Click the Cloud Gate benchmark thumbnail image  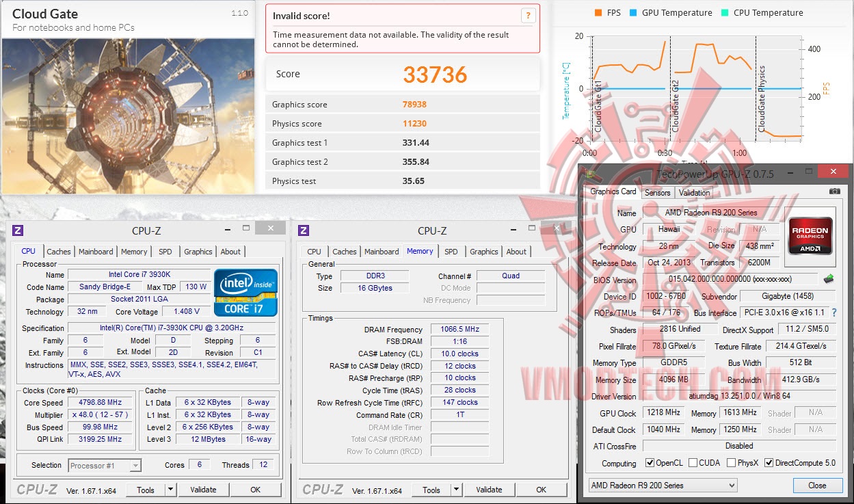(x=128, y=115)
